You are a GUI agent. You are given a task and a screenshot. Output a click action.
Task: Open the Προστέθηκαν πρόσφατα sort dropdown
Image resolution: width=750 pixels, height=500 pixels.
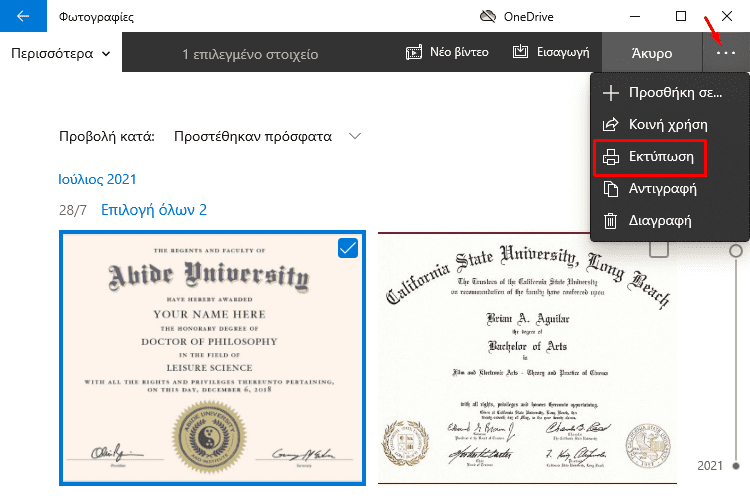[x=267, y=136]
